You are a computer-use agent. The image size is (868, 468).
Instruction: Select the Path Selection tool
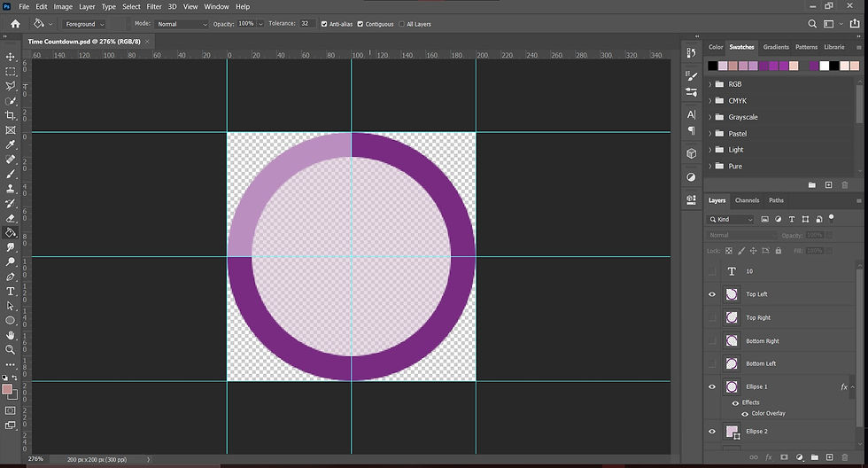pyautogui.click(x=11, y=306)
